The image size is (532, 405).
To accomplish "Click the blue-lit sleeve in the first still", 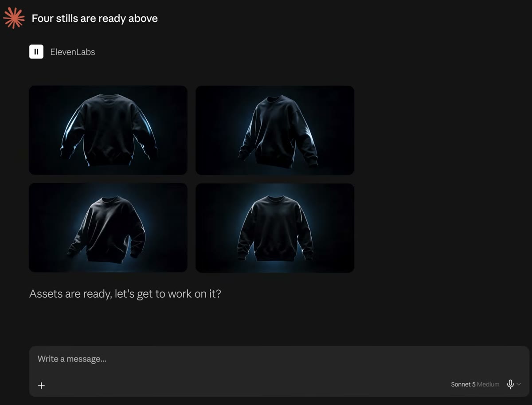I will pos(72,131).
